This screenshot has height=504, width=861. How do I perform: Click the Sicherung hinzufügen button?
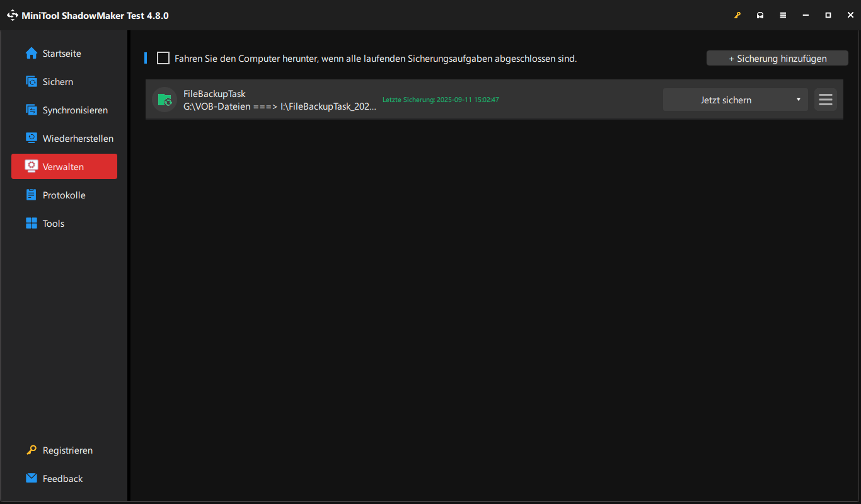[x=777, y=58]
